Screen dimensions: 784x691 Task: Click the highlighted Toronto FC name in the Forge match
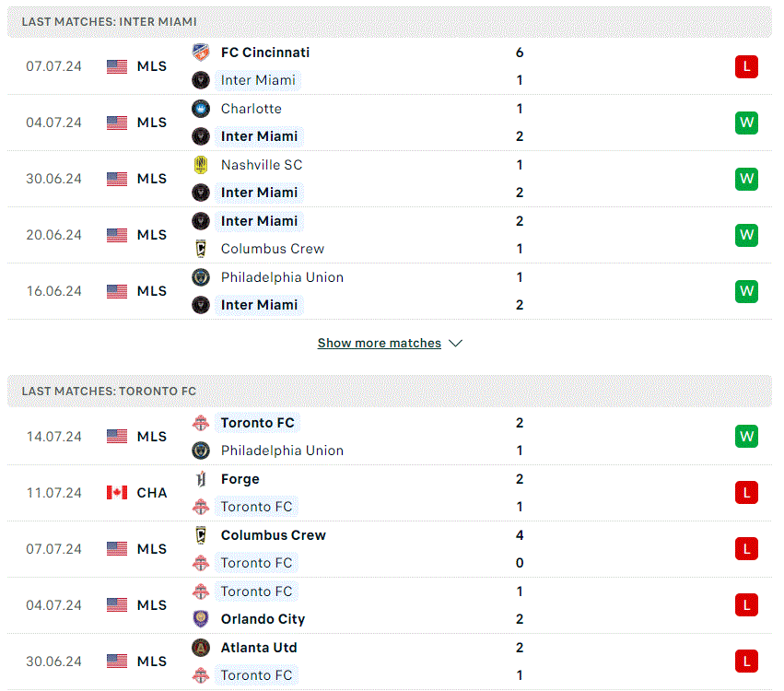tap(256, 507)
